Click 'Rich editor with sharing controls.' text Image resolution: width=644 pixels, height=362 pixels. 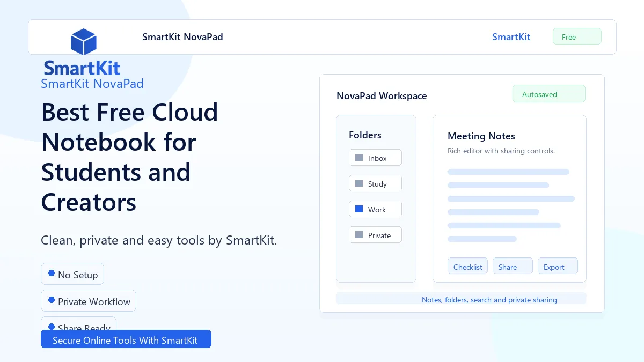(501, 151)
